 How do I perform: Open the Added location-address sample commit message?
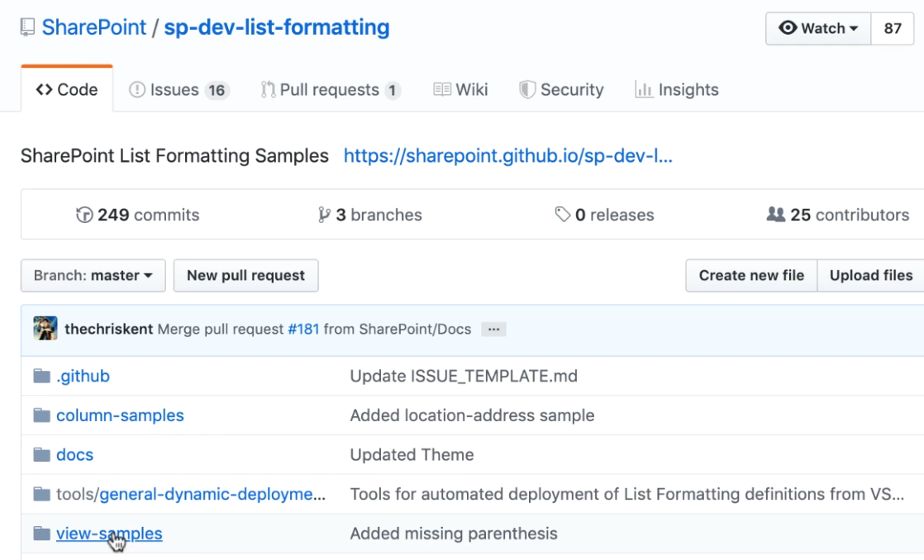(x=472, y=415)
